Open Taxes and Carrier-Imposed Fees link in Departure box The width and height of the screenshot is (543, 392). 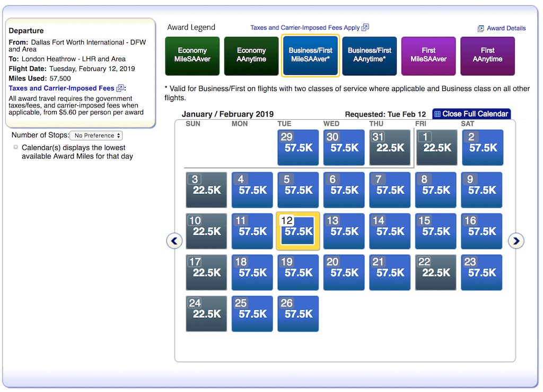62,88
